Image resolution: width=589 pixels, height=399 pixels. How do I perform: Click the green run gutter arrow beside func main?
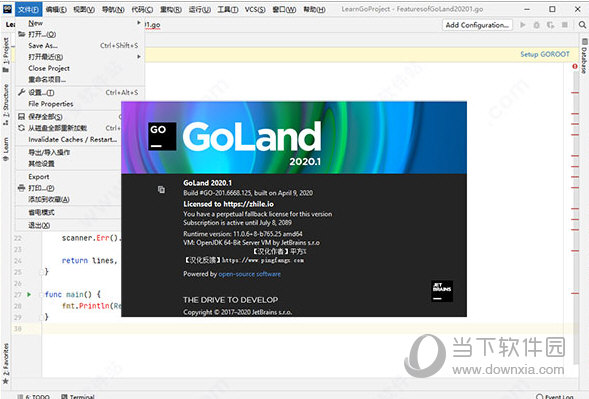29,294
